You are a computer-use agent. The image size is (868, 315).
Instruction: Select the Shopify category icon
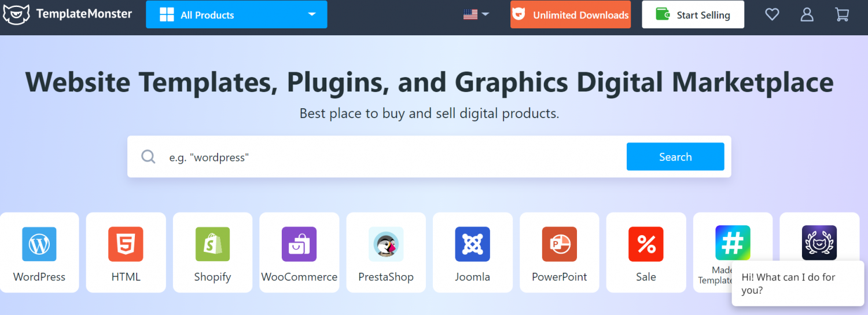(x=212, y=244)
